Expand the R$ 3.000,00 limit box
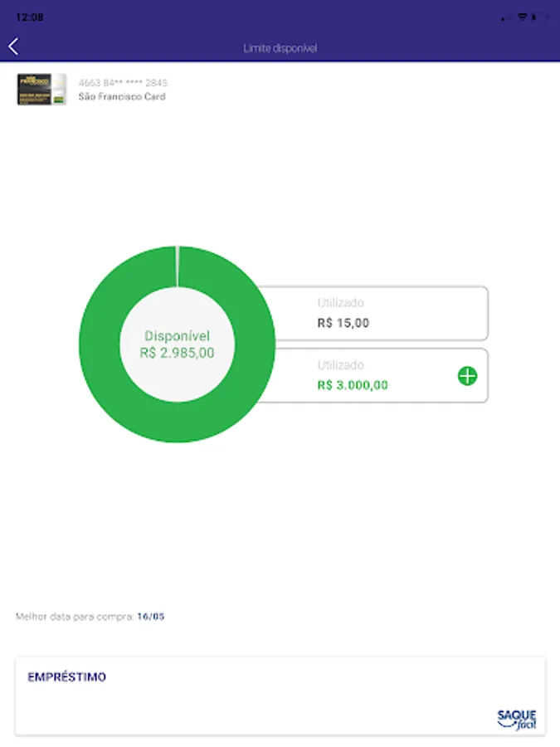Image resolution: width=560 pixels, height=747 pixels. [x=468, y=376]
